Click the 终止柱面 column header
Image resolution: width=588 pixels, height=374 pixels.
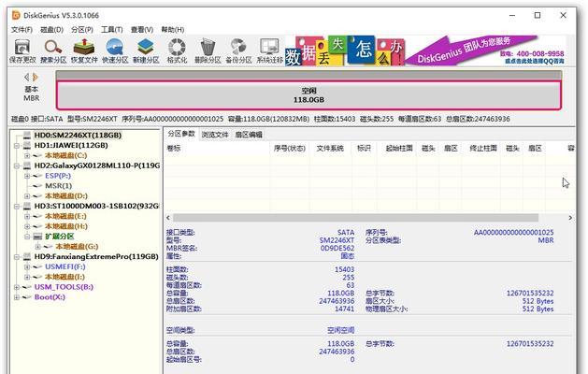pyautogui.click(x=483, y=148)
